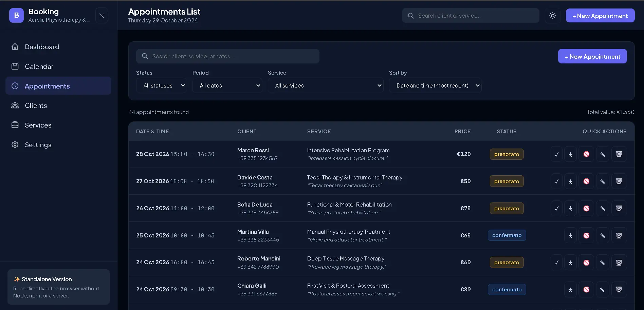The image size is (644, 310).
Task: Click confermato status badge for Martina Villa
Action: (507, 235)
